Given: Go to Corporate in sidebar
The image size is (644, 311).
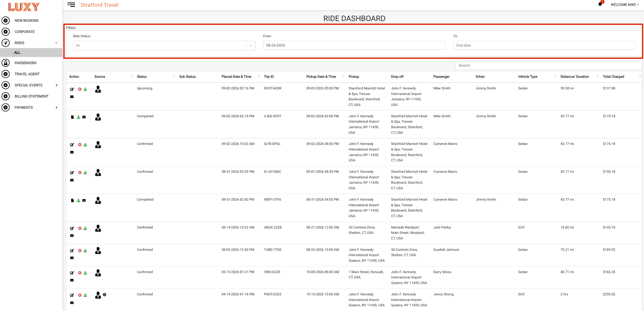Looking at the screenshot, I should click(25, 32).
